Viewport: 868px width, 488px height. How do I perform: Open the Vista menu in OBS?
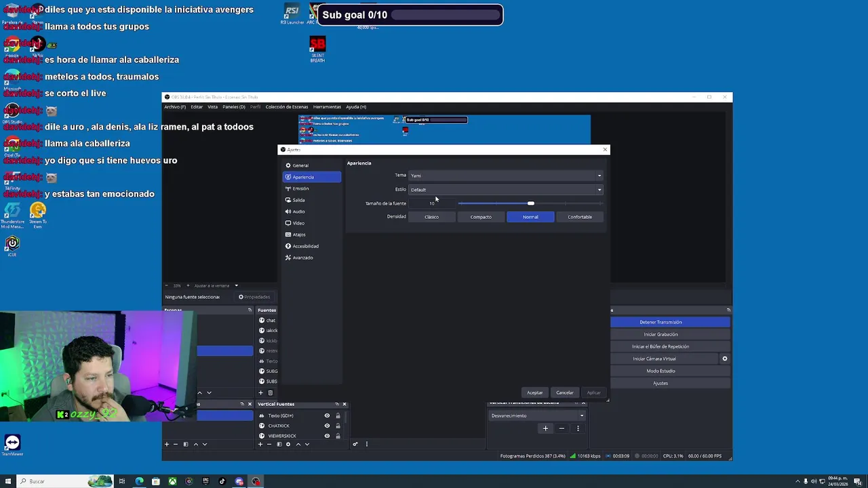coord(212,106)
